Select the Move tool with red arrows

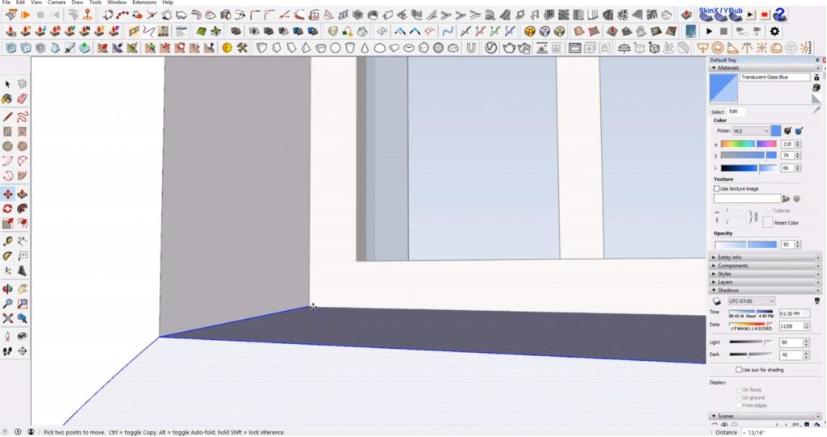click(7, 194)
